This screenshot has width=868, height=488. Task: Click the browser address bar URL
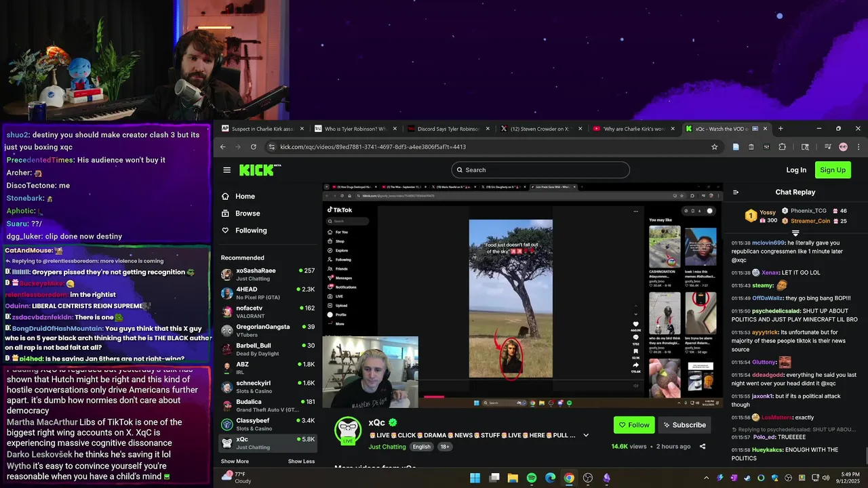pyautogui.click(x=373, y=146)
